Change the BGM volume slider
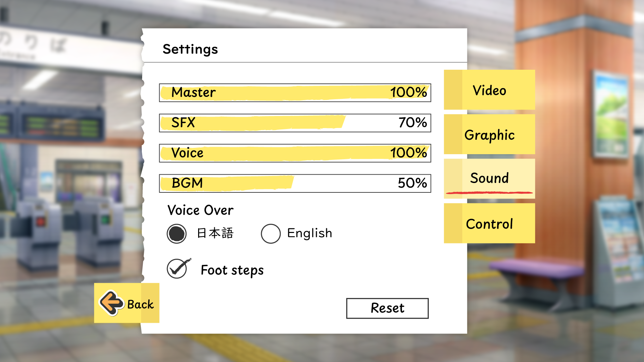Viewport: 644px width, 362px height. coord(295,183)
